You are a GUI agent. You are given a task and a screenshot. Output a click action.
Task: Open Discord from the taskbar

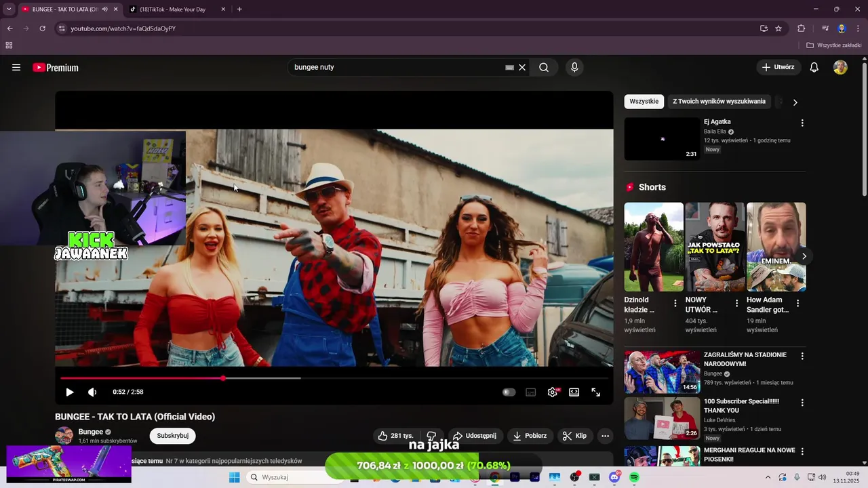tap(614, 477)
